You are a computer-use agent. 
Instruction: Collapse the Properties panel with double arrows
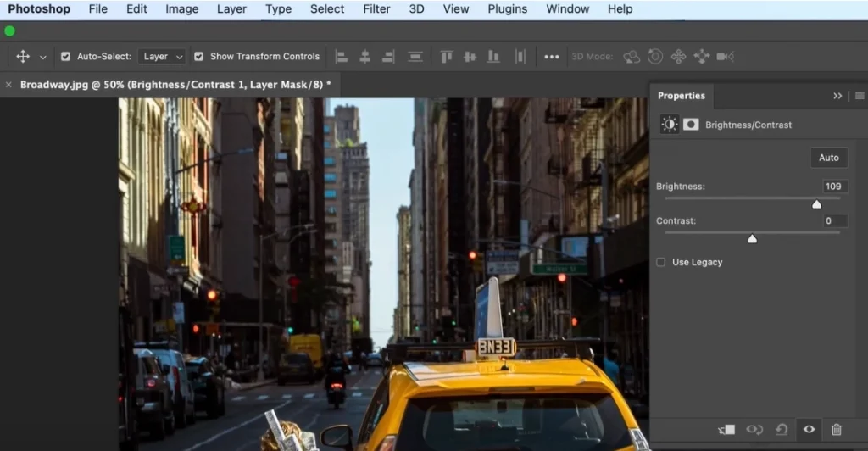pyautogui.click(x=837, y=96)
